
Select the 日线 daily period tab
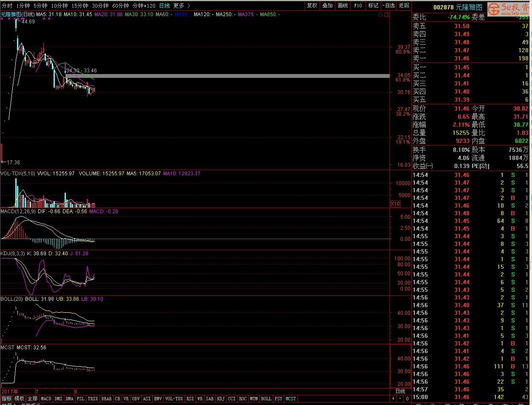[164, 6]
